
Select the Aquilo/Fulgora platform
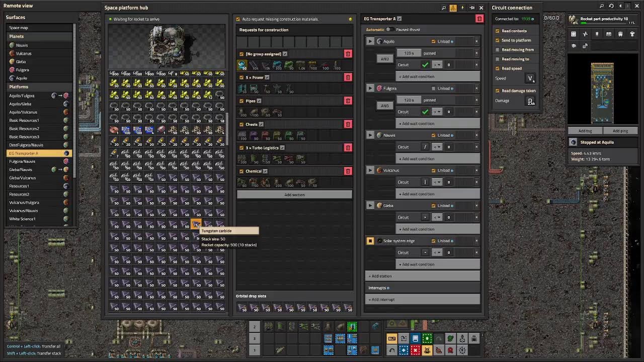[40, 96]
